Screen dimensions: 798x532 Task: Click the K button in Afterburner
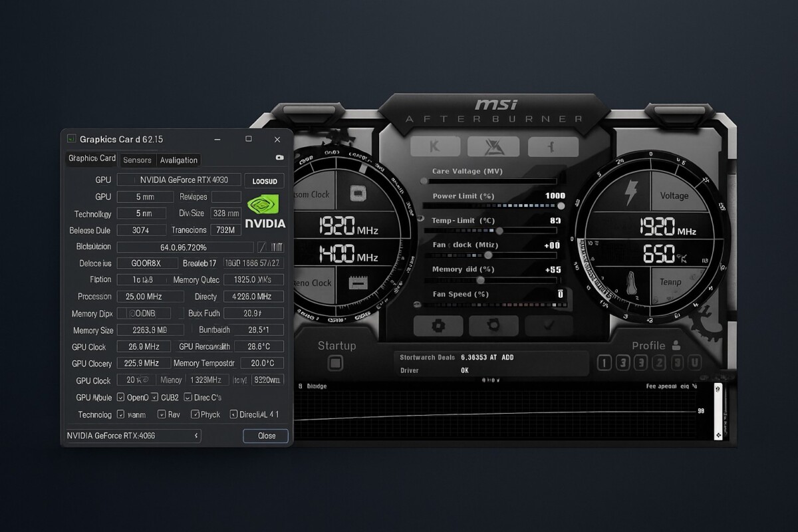435,146
